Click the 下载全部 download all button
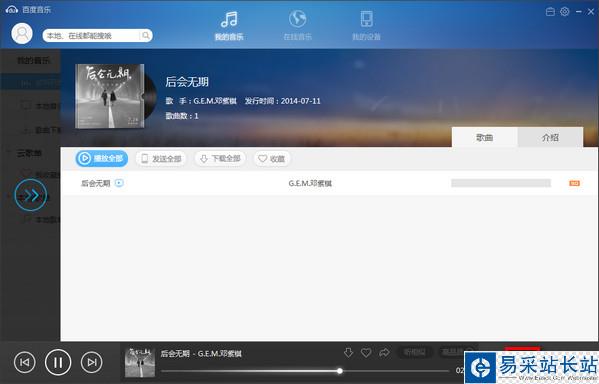This screenshot has height=384, width=599. pyautogui.click(x=220, y=159)
